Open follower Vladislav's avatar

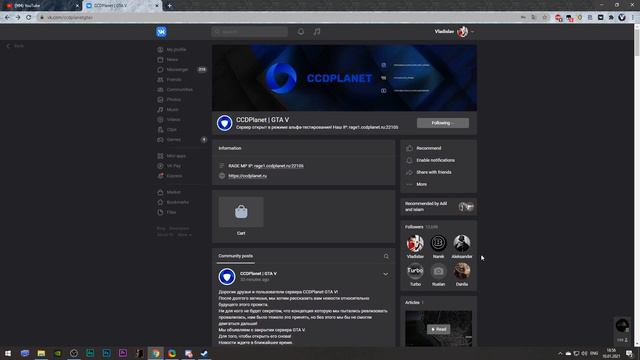tap(415, 243)
